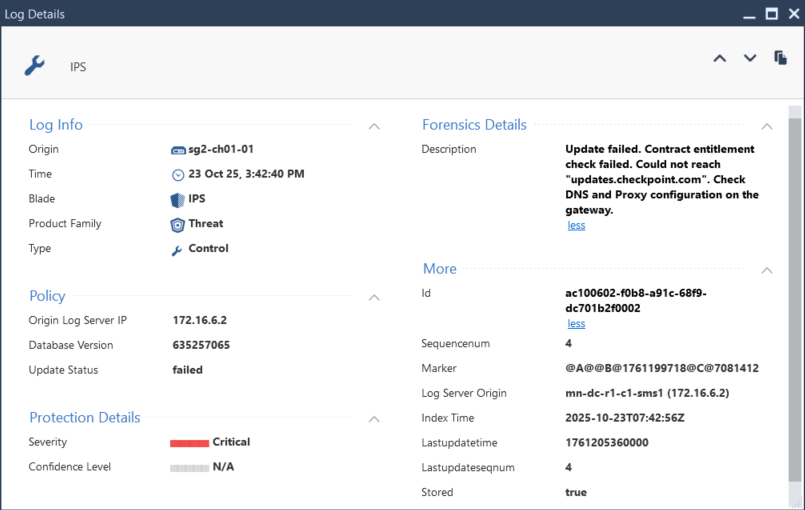805x510 pixels.
Task: Select Database Version 635257065
Action: pyautogui.click(x=201, y=345)
